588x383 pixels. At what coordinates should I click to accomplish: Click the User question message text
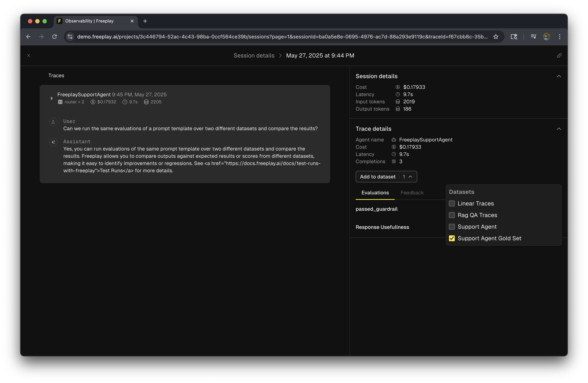tap(191, 128)
